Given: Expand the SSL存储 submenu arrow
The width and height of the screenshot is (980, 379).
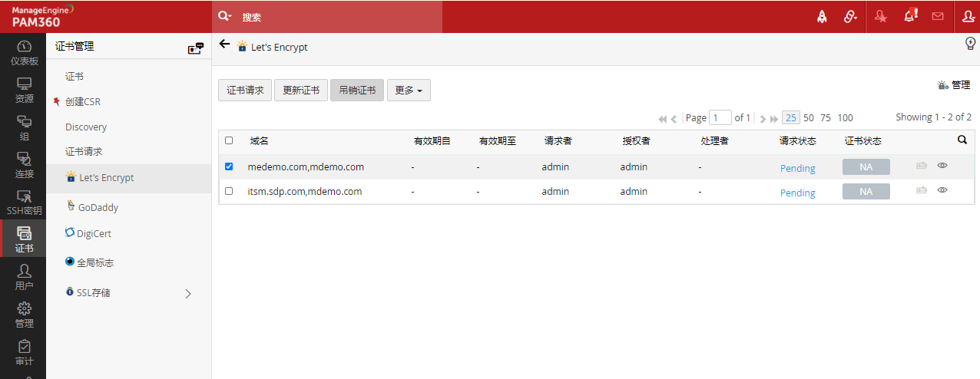Looking at the screenshot, I should pyautogui.click(x=188, y=293).
